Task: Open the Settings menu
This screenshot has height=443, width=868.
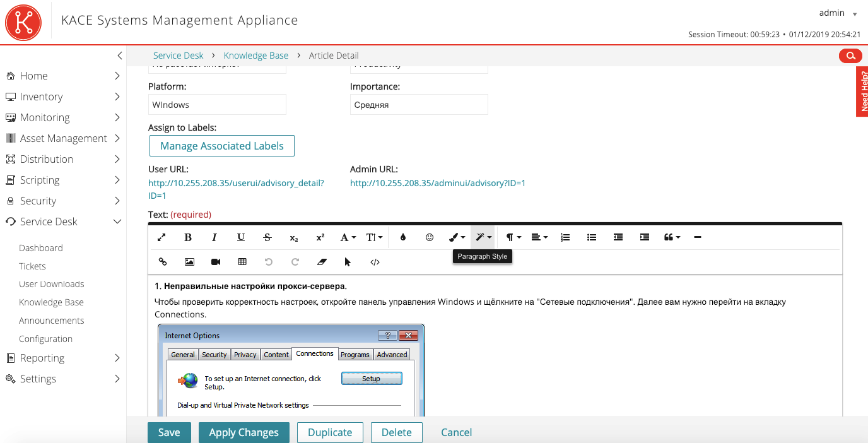Action: [63, 379]
